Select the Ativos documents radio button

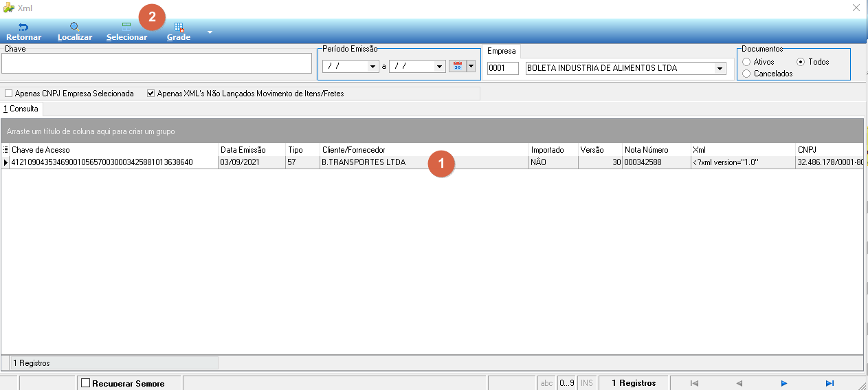pos(746,62)
